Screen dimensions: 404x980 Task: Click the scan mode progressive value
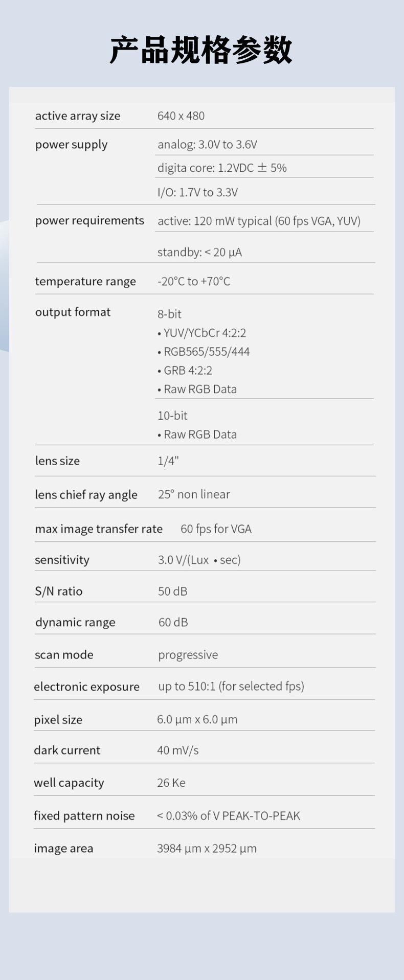[x=188, y=655]
